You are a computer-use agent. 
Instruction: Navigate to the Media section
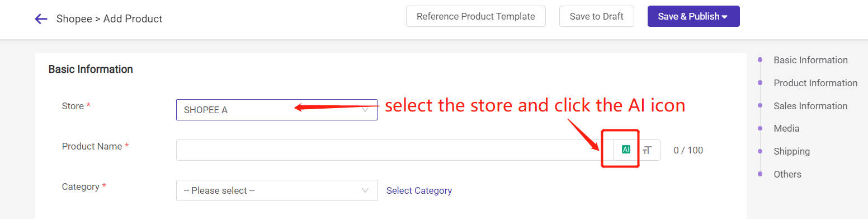(786, 128)
